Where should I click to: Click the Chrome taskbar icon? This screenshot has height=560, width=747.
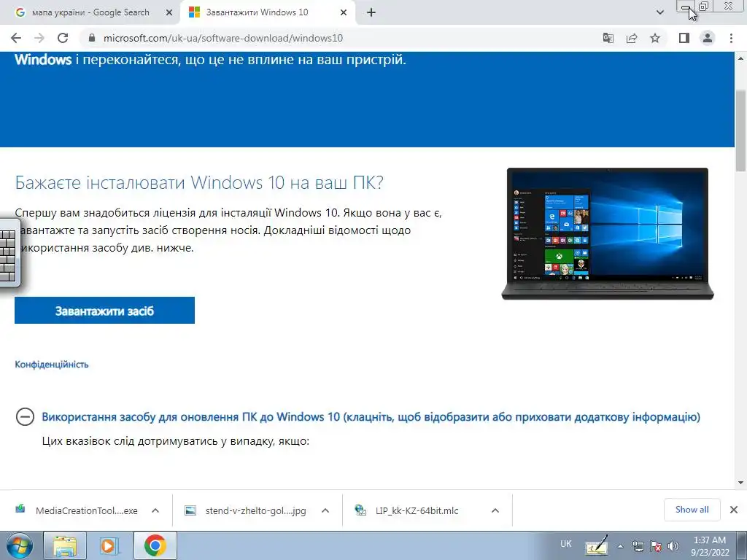[x=155, y=545]
